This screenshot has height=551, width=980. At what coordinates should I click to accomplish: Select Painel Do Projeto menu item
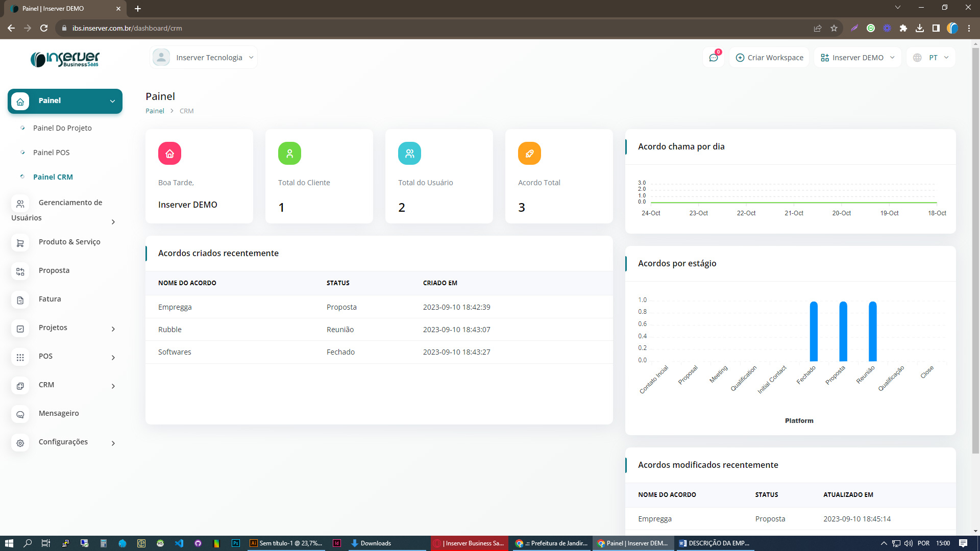(x=62, y=128)
